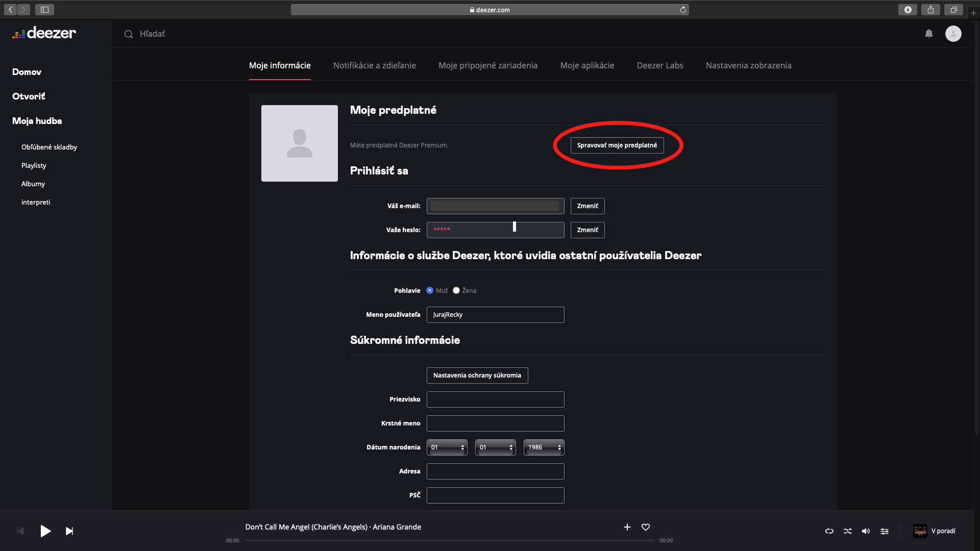
Task: Click Zmeniť next to e-mail
Action: tap(587, 206)
